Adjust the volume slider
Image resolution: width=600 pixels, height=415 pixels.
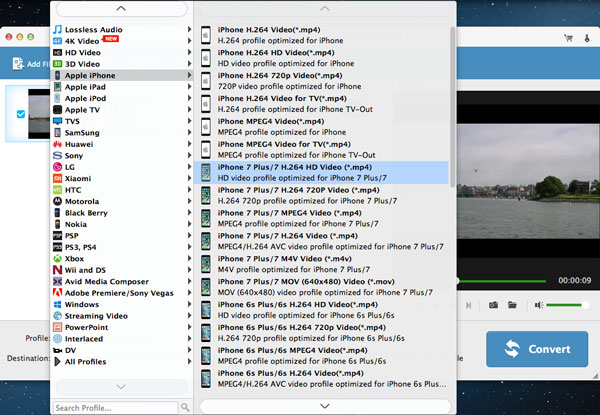[567, 305]
